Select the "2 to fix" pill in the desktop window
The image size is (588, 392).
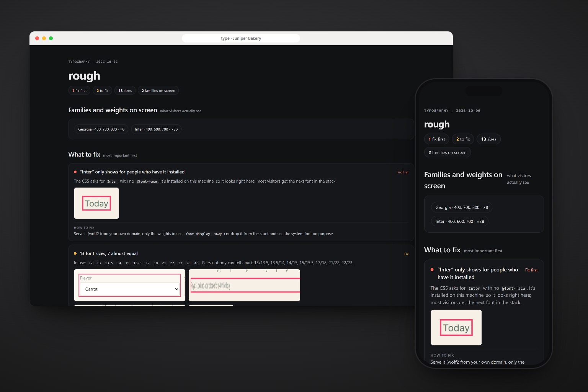[x=102, y=91]
